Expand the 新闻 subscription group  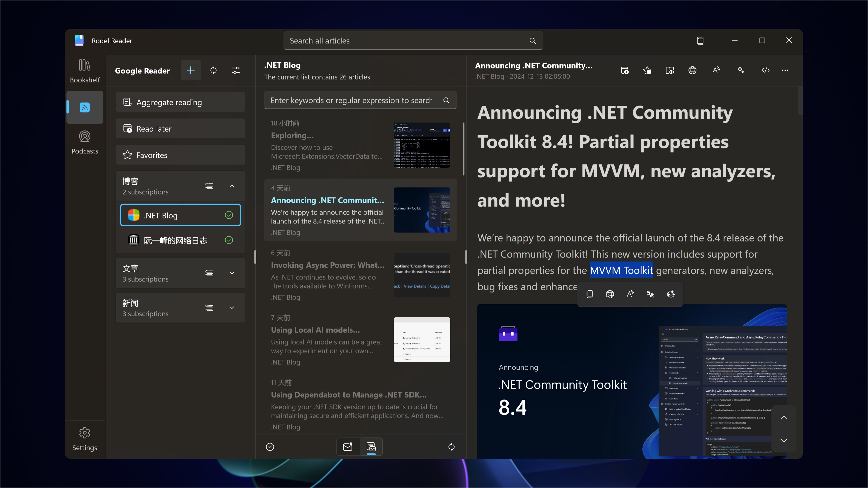click(x=232, y=307)
